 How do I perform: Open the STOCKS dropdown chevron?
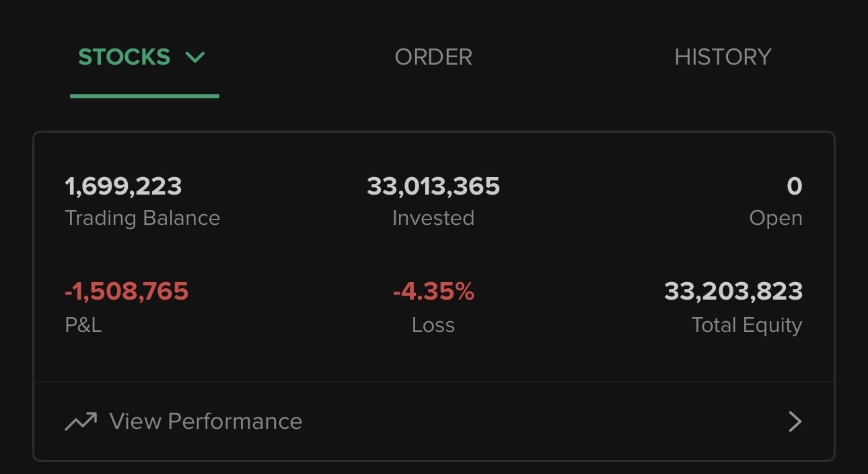(x=195, y=58)
